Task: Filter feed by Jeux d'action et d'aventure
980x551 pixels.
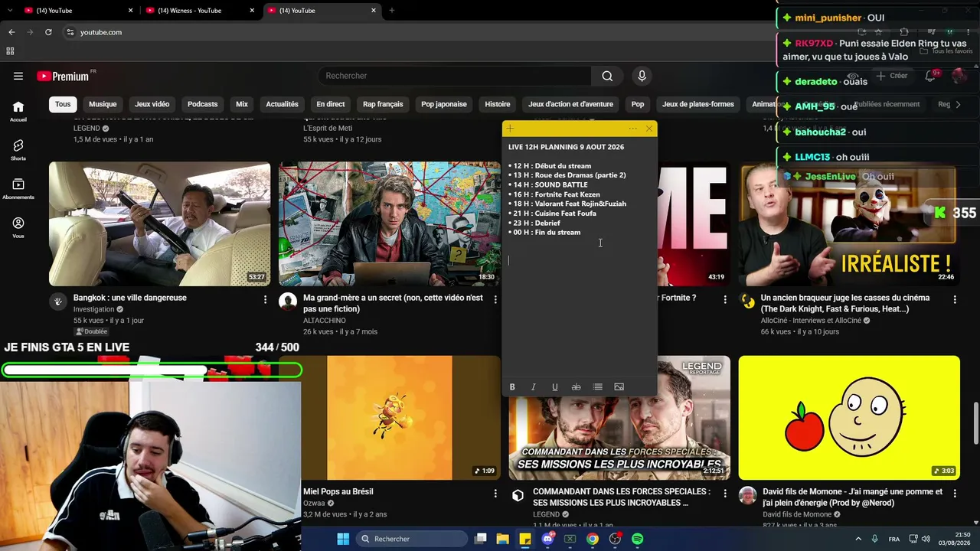Action: coord(570,104)
